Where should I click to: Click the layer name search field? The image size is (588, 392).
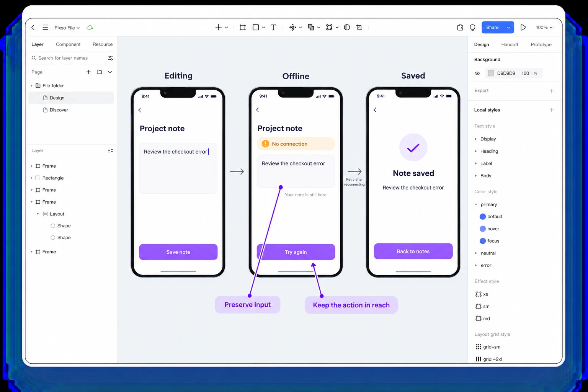(68, 58)
